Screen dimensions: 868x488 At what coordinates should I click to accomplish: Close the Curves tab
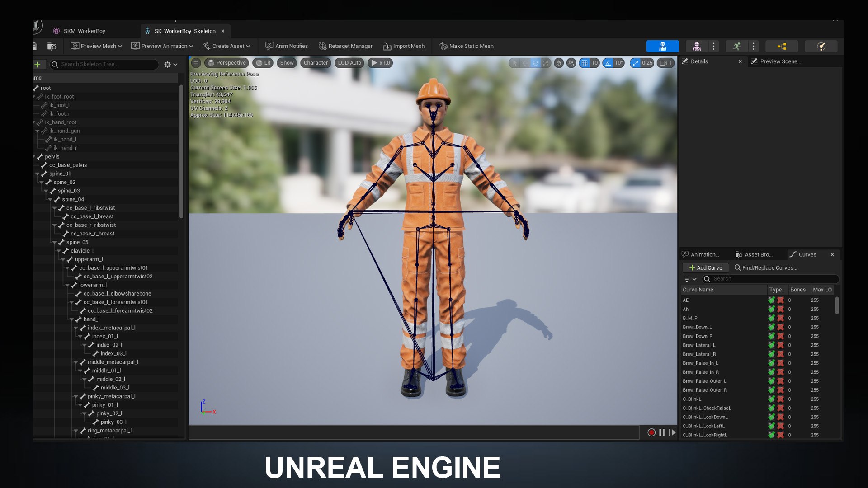pos(832,254)
